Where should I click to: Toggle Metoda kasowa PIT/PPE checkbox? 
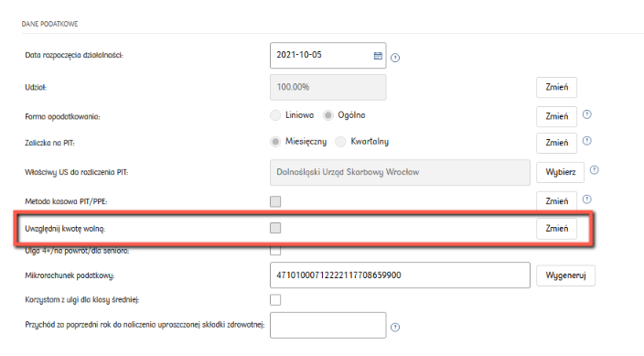coord(275,201)
